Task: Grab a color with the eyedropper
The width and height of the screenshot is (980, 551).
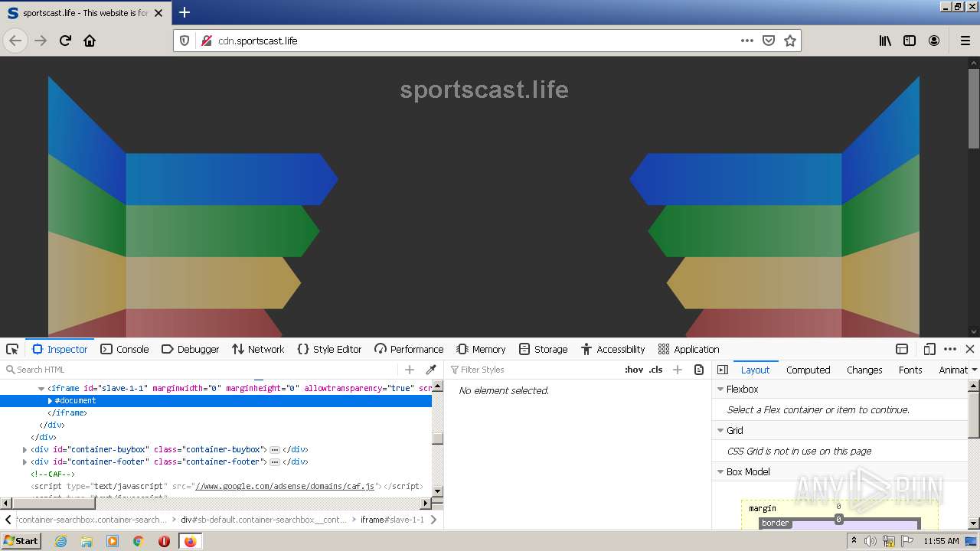Action: [431, 370]
